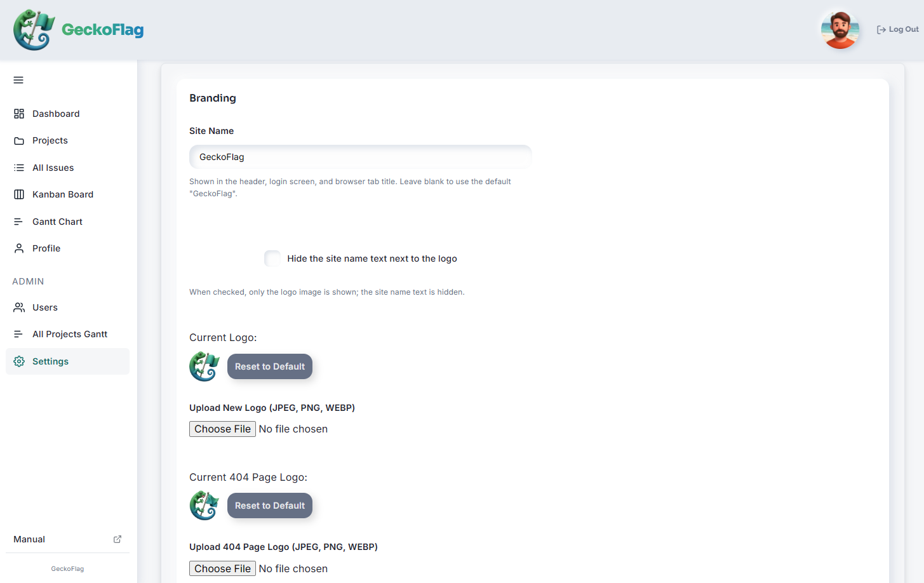Select the Settings sidebar entry

(x=67, y=361)
